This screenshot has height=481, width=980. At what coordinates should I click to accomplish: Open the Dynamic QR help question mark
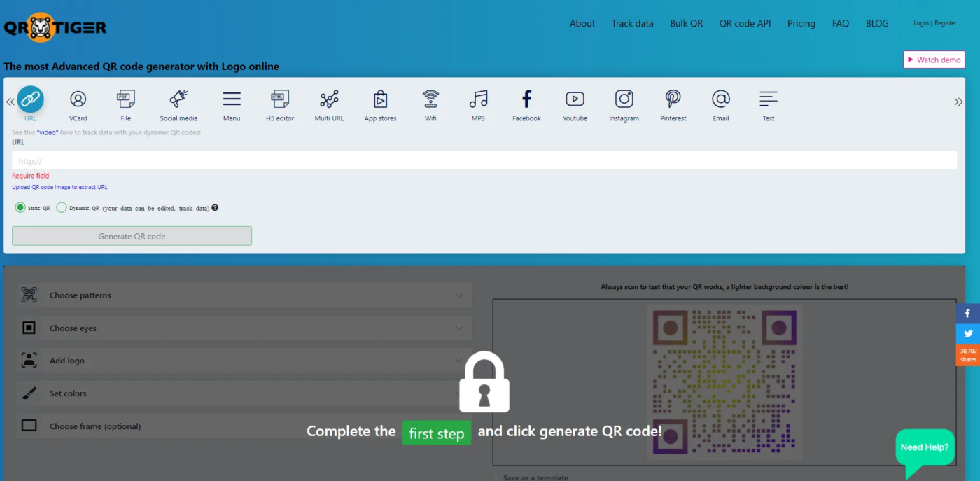tap(215, 208)
